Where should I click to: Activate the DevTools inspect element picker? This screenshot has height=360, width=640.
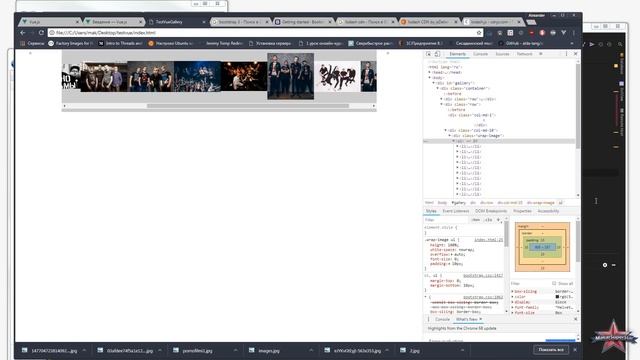(429, 54)
